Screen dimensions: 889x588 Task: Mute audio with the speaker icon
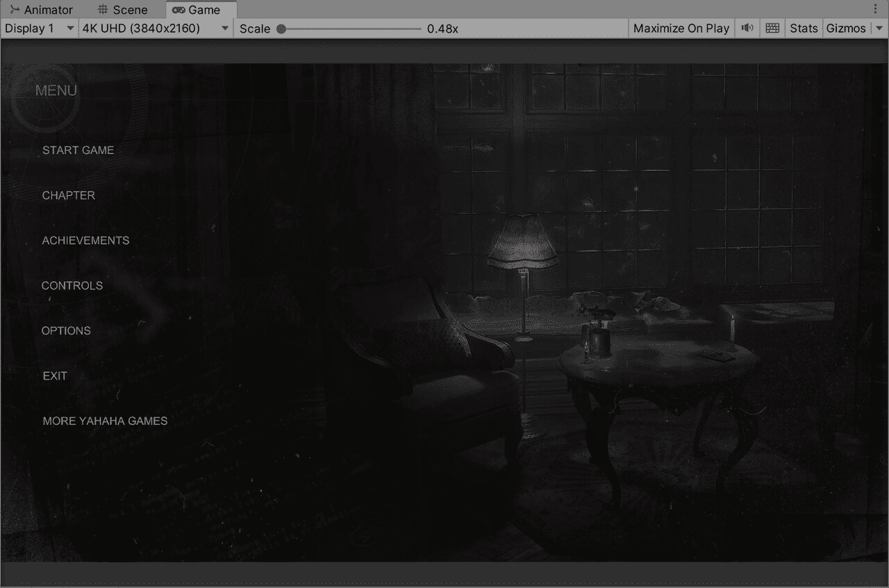click(x=747, y=28)
